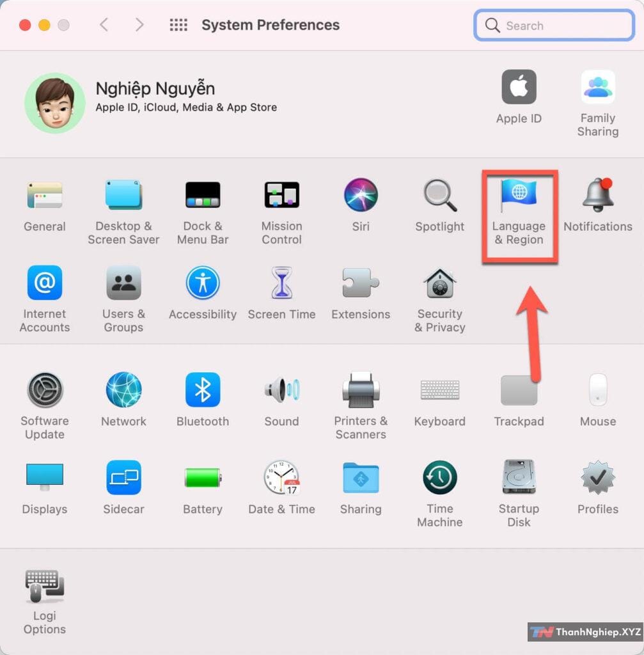
Task: Minimize the System Preferences window
Action: (44, 25)
